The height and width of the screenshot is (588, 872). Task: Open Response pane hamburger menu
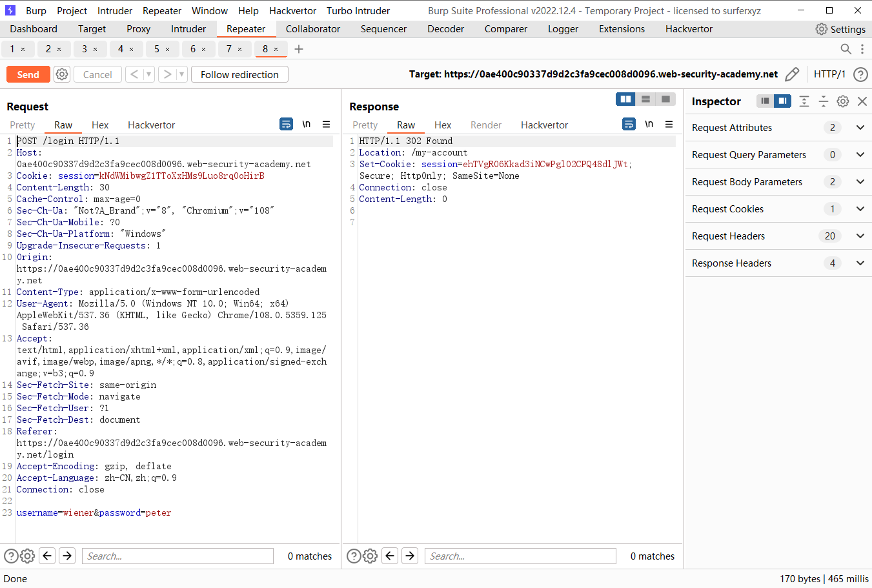(x=669, y=124)
